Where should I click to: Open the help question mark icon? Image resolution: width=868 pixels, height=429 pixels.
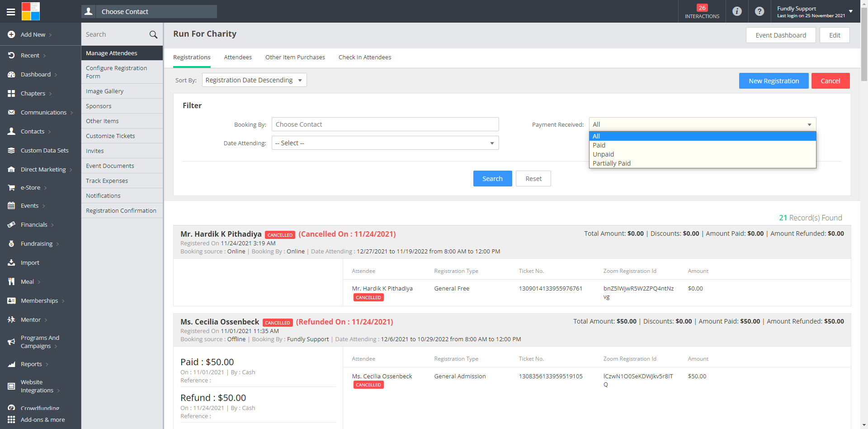[x=759, y=11]
